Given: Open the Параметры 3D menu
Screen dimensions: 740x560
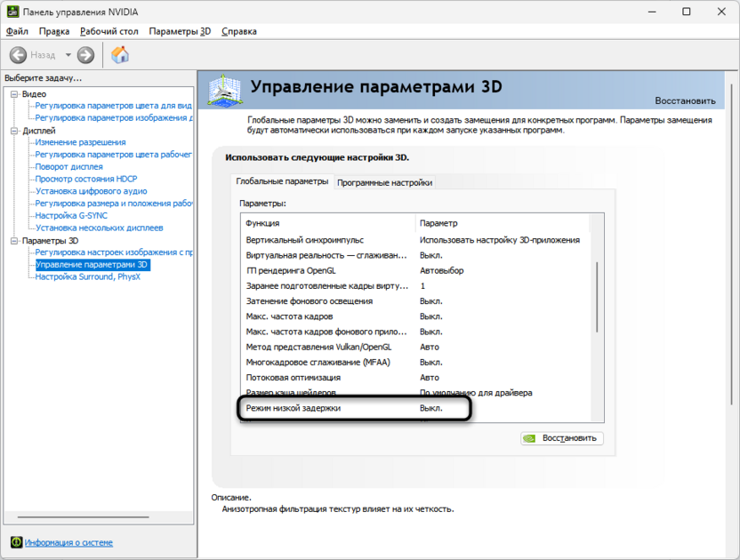Looking at the screenshot, I should (180, 31).
